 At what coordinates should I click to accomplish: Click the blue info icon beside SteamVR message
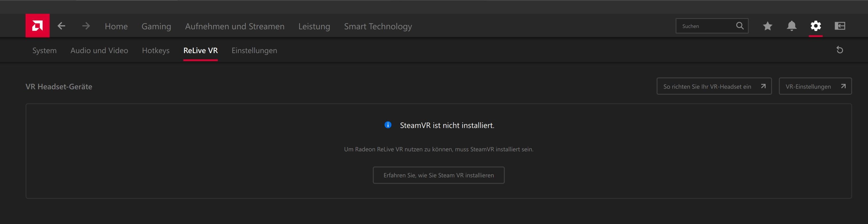(388, 125)
